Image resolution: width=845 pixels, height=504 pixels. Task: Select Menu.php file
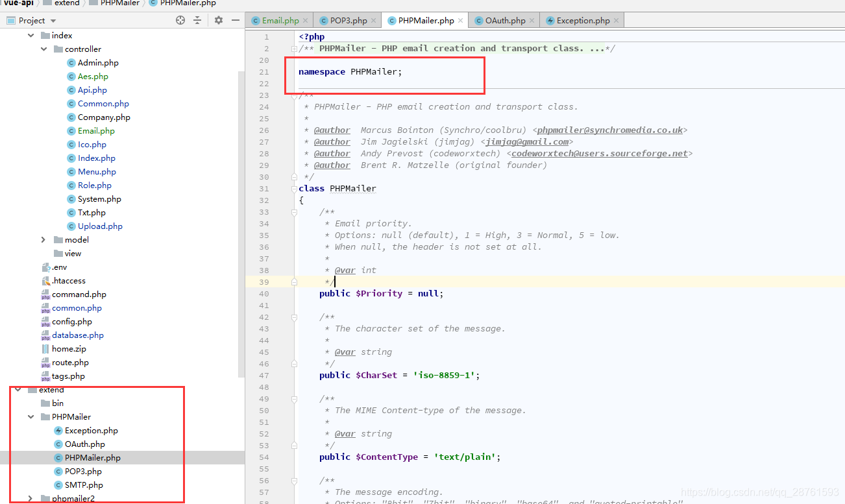[92, 172]
